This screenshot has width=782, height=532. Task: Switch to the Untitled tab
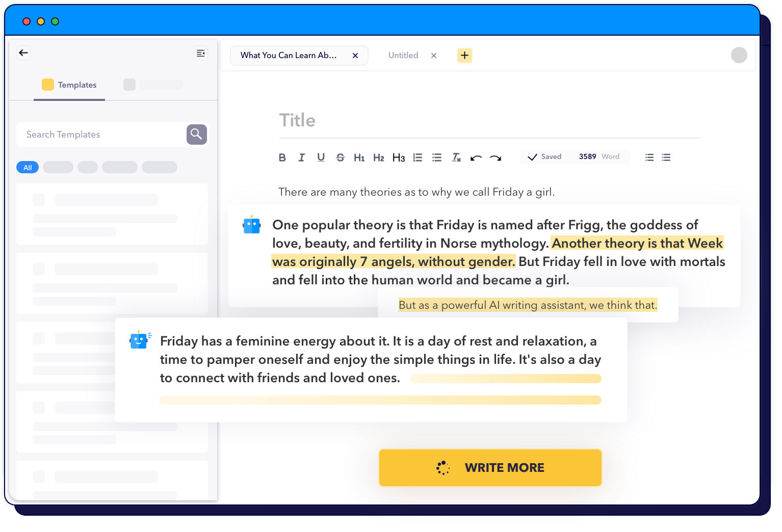click(x=403, y=55)
